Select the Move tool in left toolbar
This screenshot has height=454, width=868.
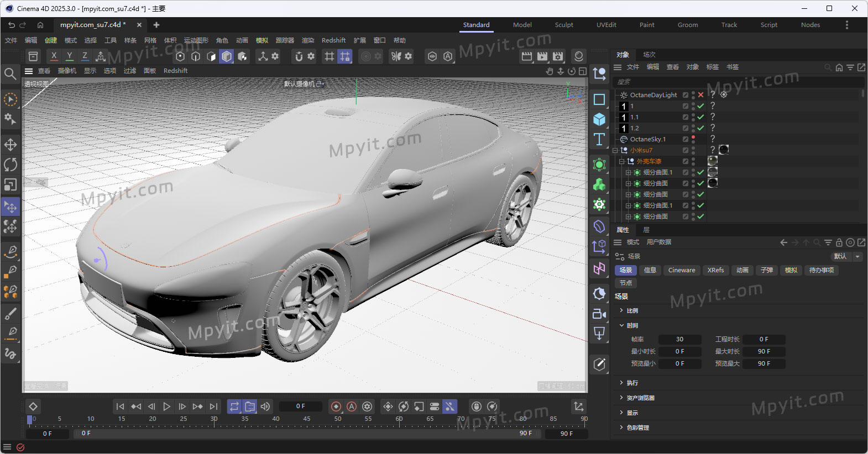tap(11, 145)
